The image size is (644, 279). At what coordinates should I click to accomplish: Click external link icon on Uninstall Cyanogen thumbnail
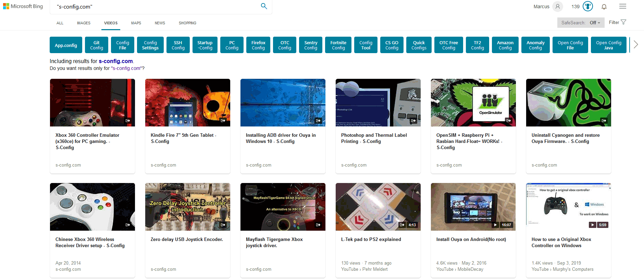pyautogui.click(x=604, y=121)
